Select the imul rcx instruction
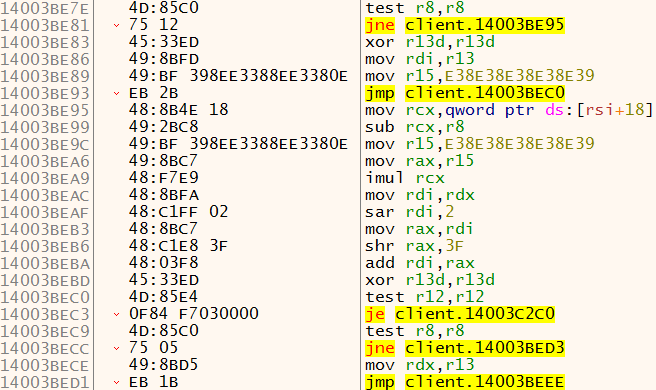This screenshot has width=656, height=390. coord(405,178)
